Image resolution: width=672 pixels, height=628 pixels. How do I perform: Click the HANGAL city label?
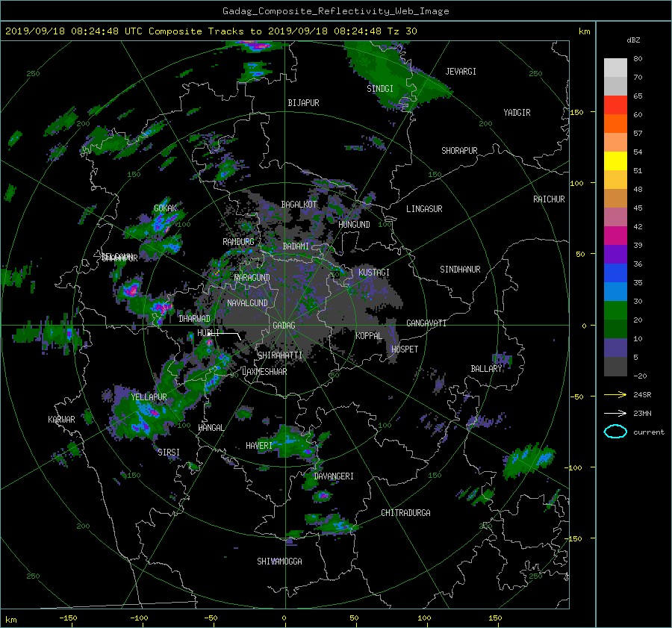click(211, 428)
